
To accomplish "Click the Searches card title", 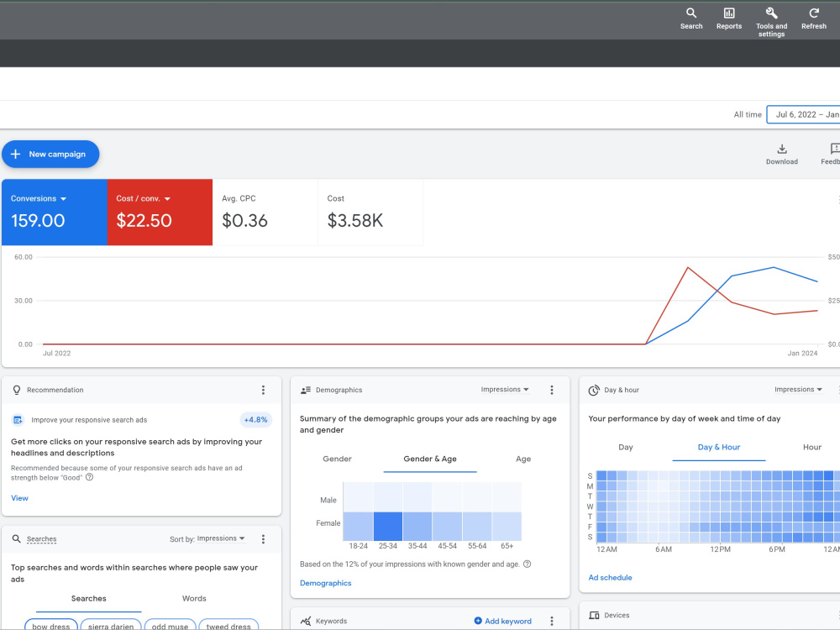I will click(41, 539).
